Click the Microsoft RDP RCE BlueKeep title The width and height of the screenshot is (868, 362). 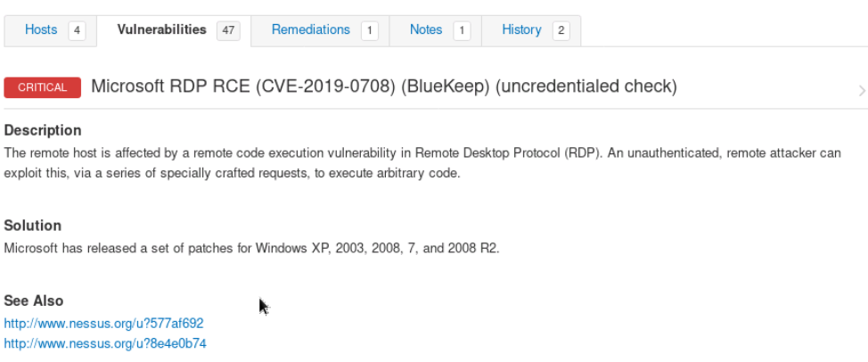pyautogui.click(x=383, y=86)
